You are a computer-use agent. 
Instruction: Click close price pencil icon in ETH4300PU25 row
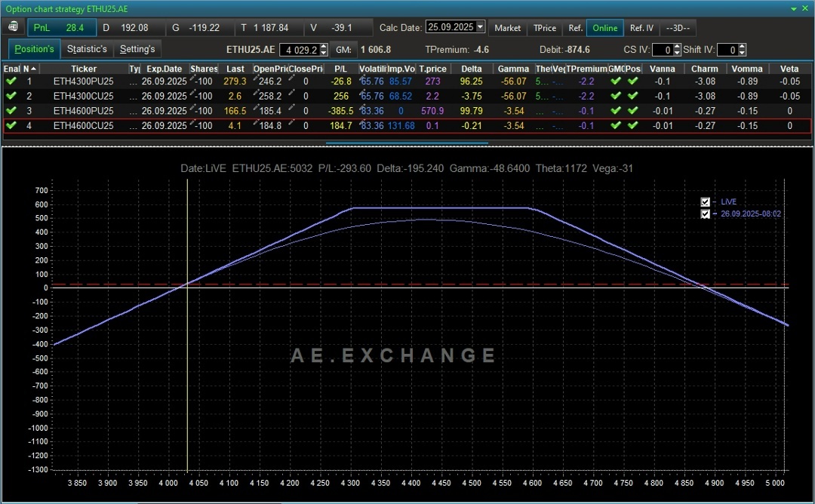tap(291, 78)
